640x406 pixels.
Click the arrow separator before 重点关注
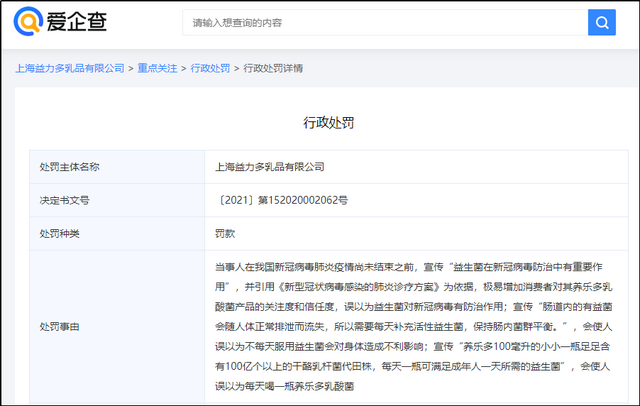tap(131, 68)
